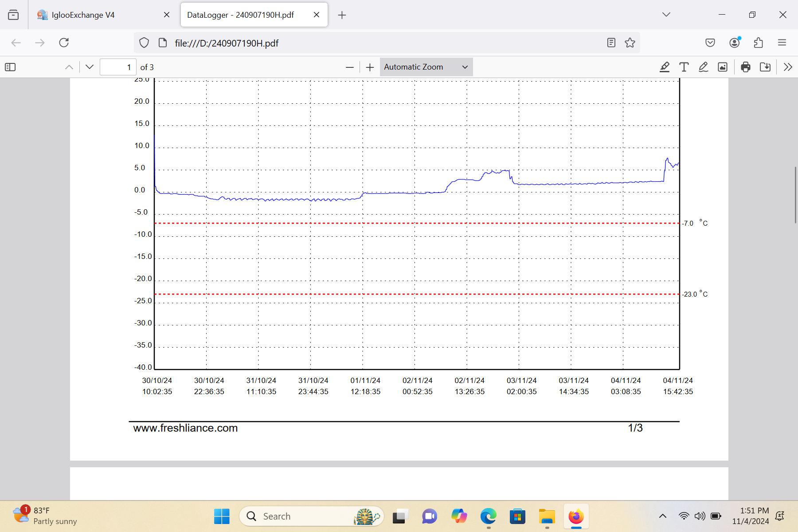798x532 pixels.
Task: Click the page vertical scrollbar thumb
Action: pyautogui.click(x=795, y=195)
